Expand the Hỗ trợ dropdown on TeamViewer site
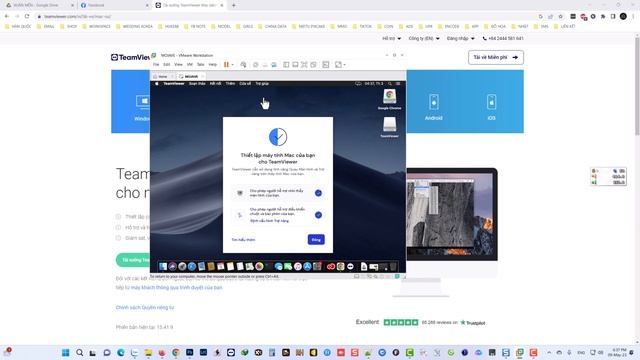Image resolution: width=640 pixels, height=360 pixels. coord(391,38)
